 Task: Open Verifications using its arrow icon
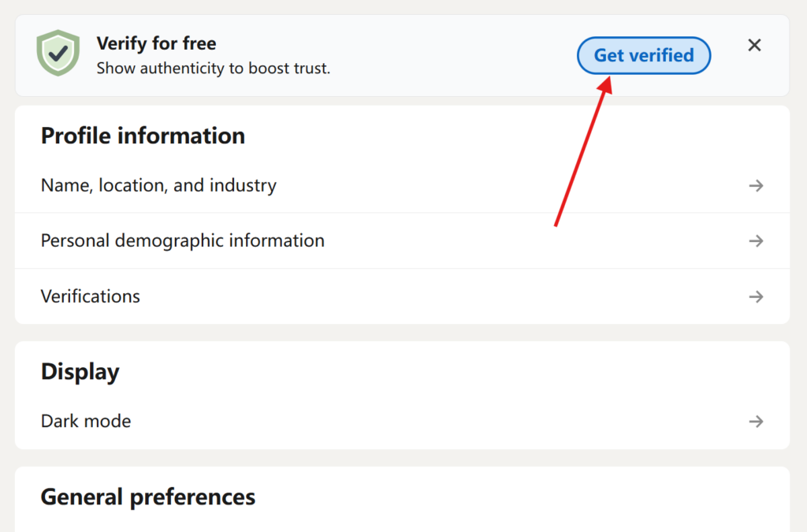(x=756, y=296)
